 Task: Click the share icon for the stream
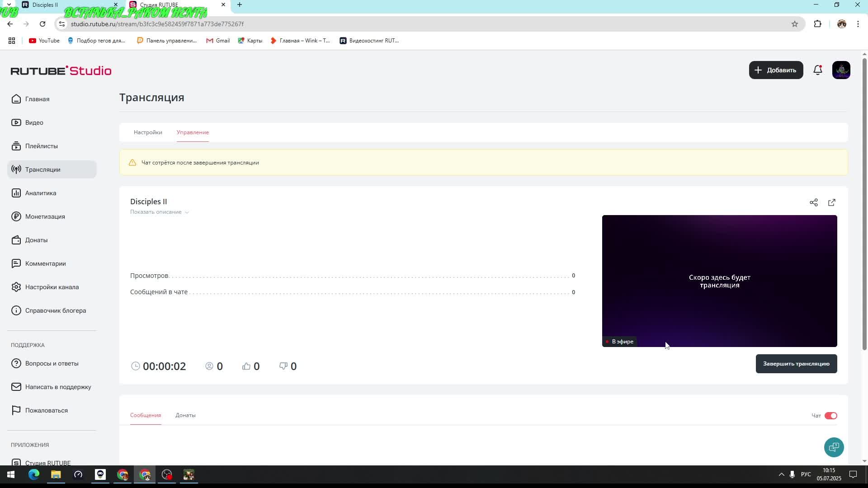coord(813,202)
